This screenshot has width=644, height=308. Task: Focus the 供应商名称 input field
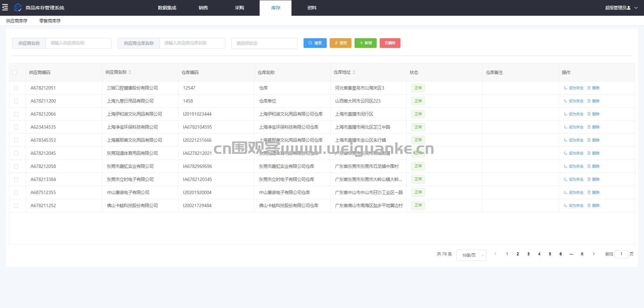pyautogui.click(x=78, y=43)
